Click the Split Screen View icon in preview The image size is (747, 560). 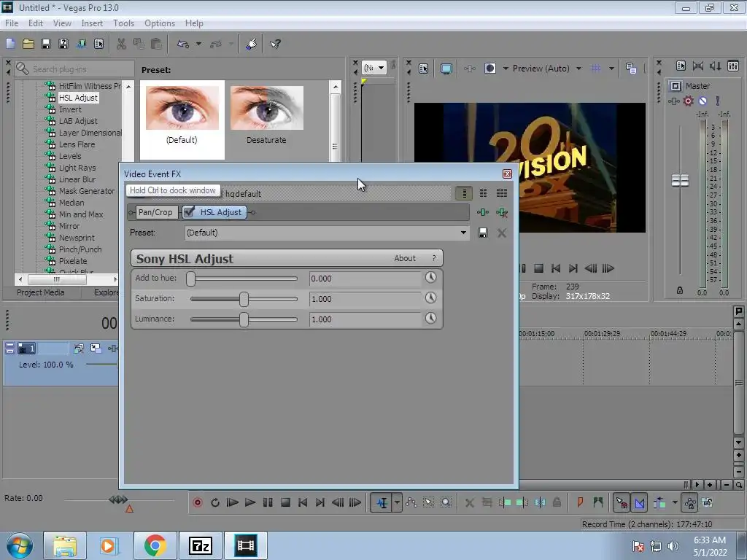click(x=489, y=69)
